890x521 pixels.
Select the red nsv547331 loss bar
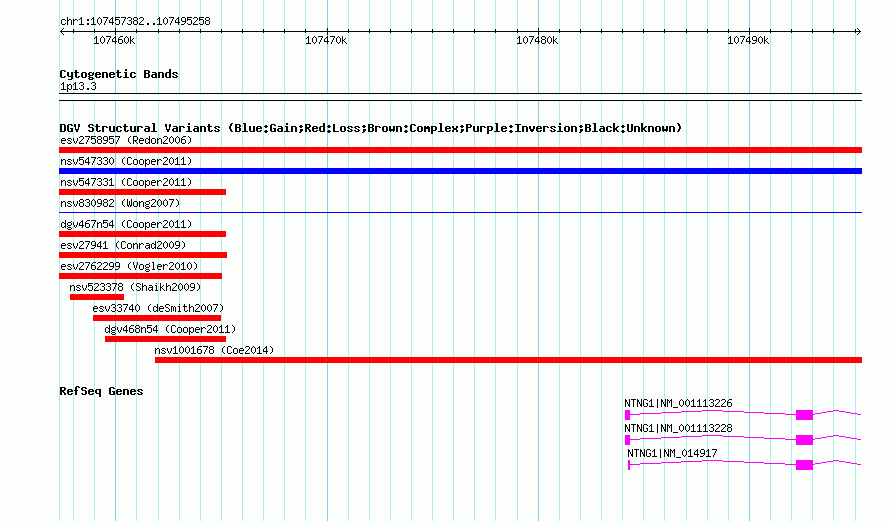click(142, 192)
